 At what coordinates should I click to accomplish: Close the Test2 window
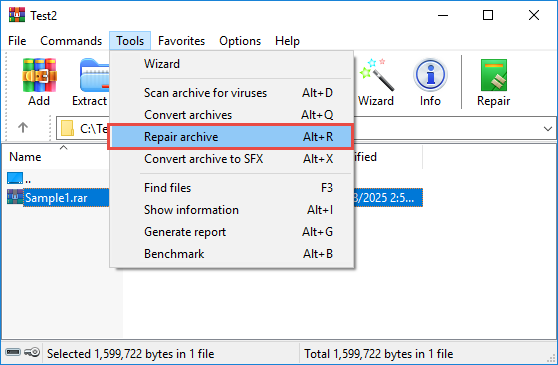[x=534, y=15]
